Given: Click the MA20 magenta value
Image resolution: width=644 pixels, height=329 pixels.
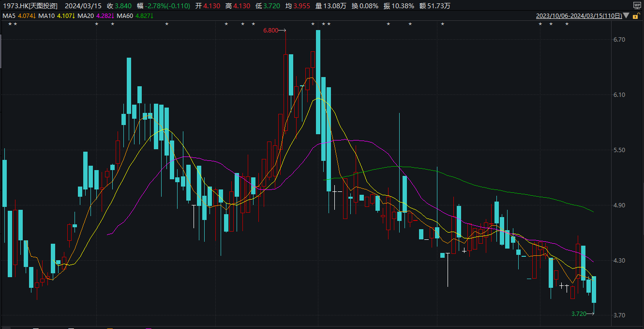Looking at the screenshot, I should point(105,16).
